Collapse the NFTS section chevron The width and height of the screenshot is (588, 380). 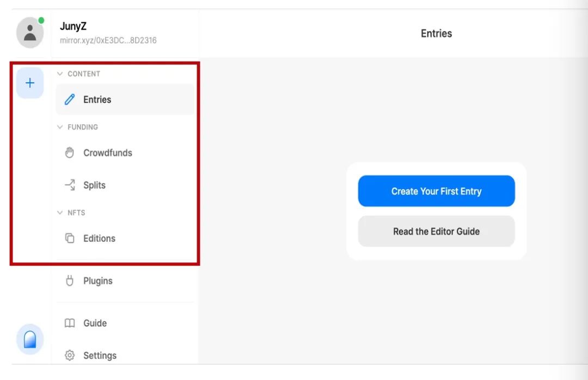click(x=60, y=213)
